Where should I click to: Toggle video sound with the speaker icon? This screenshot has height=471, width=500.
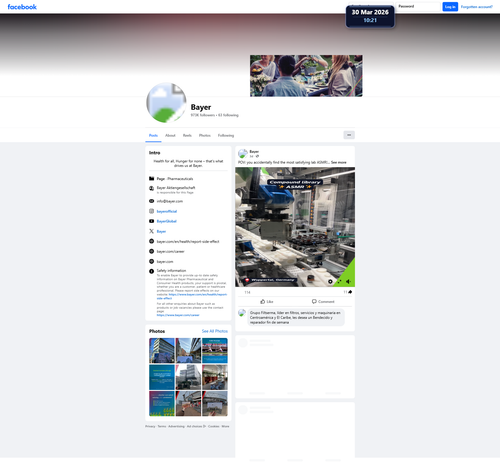(x=348, y=282)
